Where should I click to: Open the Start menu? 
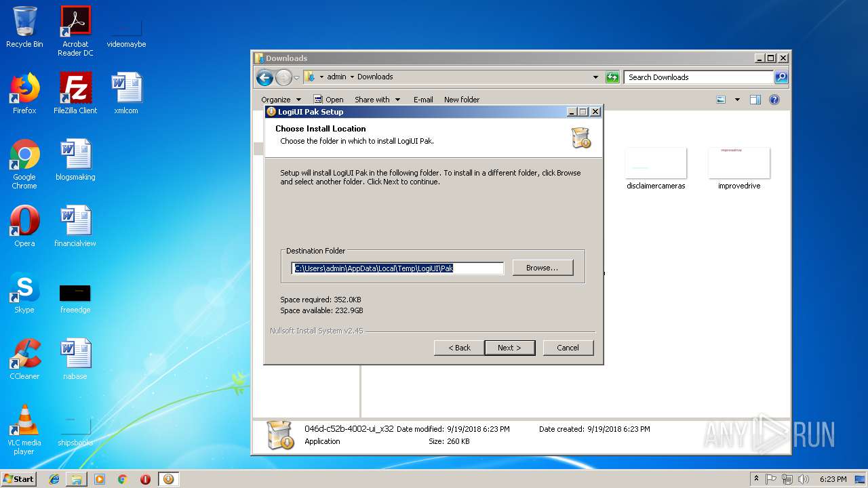click(18, 479)
